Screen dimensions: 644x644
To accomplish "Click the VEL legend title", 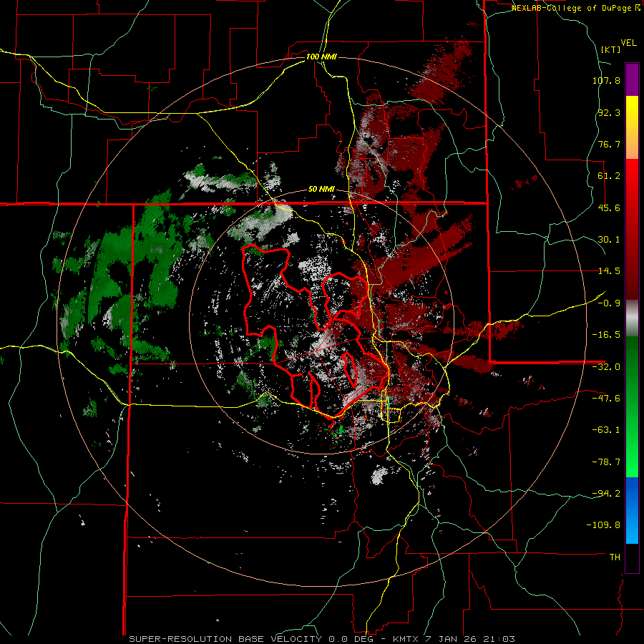I will [628, 43].
